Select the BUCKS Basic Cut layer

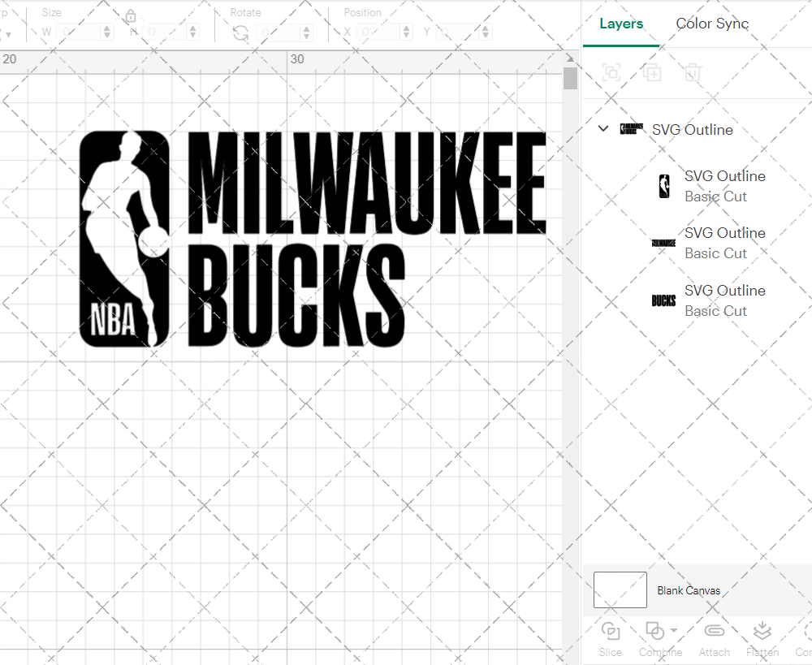pos(725,300)
